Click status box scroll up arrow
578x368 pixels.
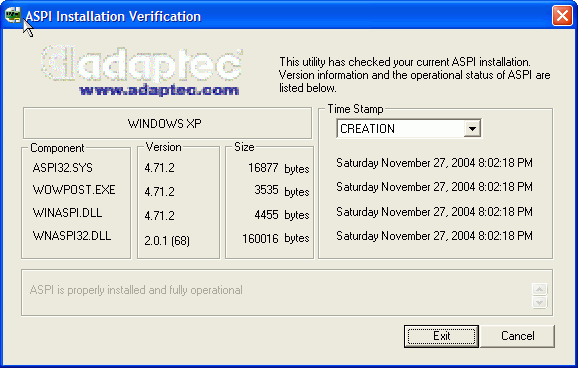coord(539,289)
